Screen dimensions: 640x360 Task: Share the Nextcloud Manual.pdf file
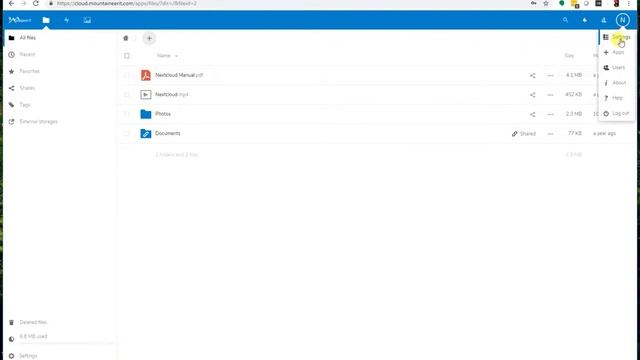click(533, 76)
